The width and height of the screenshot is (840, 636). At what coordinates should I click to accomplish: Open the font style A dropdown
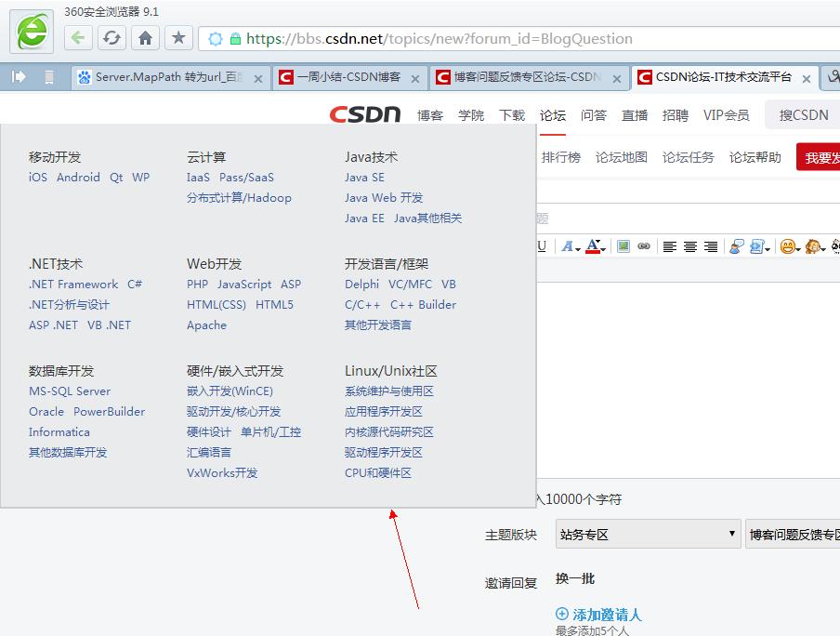pyautogui.click(x=571, y=246)
